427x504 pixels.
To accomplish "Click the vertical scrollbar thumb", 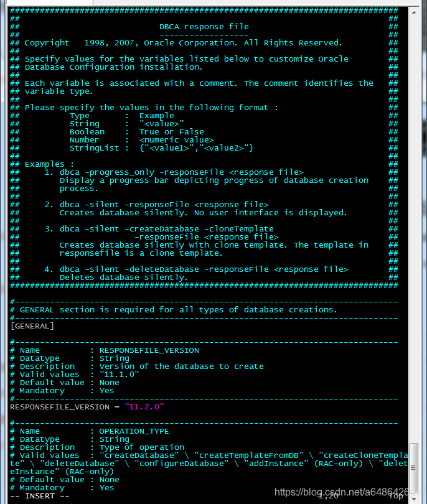I will pos(414,468).
